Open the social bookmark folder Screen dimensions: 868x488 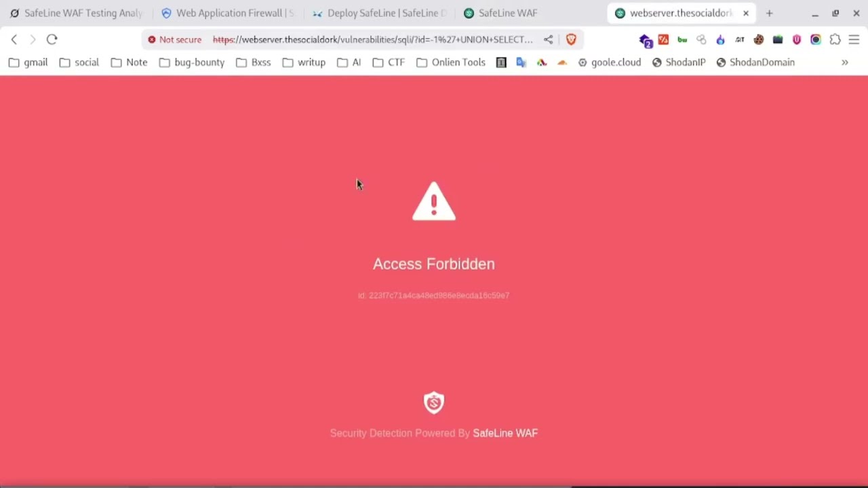[x=79, y=62]
